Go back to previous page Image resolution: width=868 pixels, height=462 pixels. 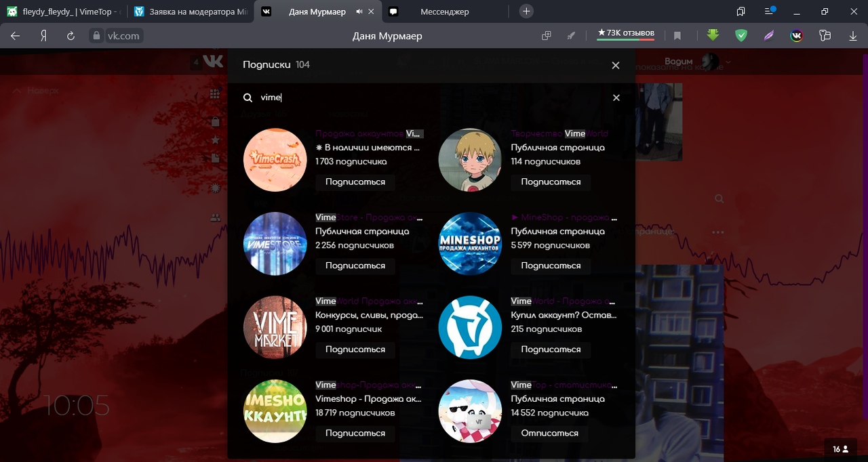coord(15,36)
